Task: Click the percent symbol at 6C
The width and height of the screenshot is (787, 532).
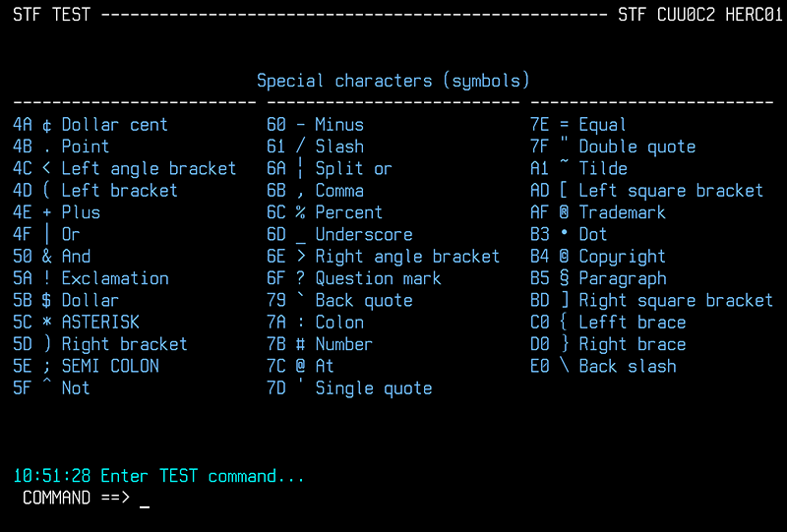Action: [301, 212]
